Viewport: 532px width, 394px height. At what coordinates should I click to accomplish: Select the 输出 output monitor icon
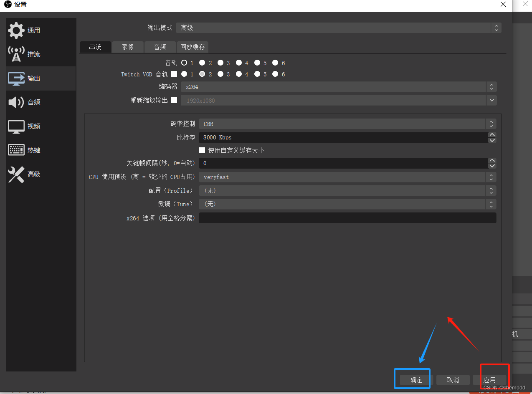click(16, 78)
